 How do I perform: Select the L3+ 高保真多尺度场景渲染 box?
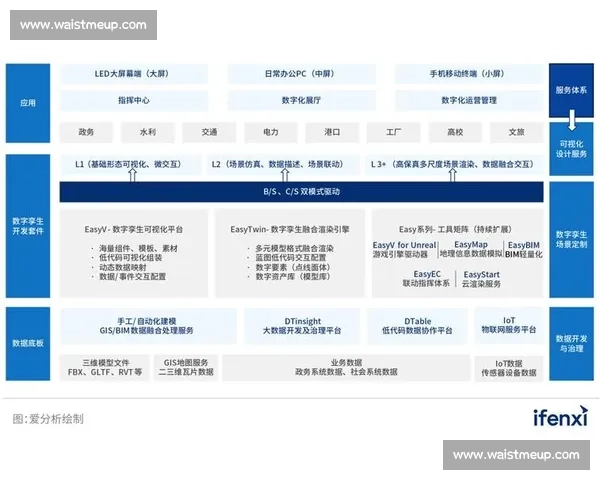[x=455, y=165]
